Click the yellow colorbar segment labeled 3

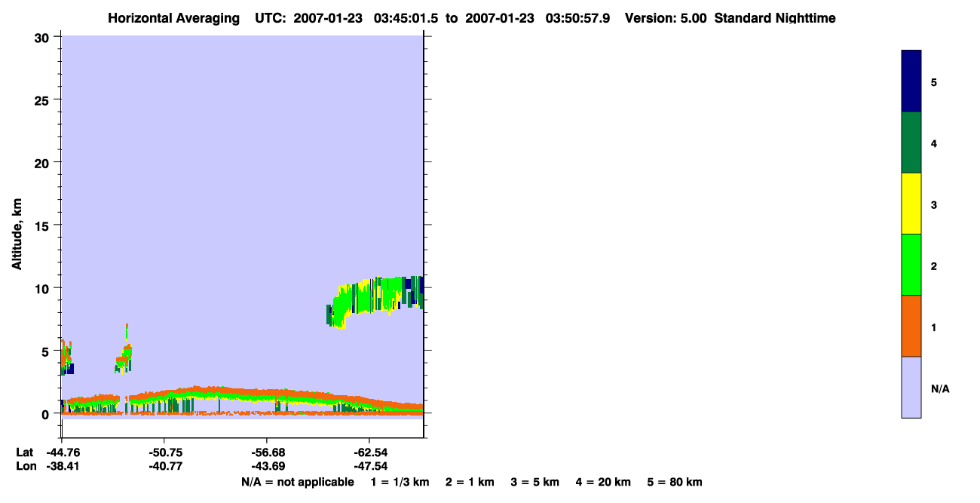(x=911, y=204)
